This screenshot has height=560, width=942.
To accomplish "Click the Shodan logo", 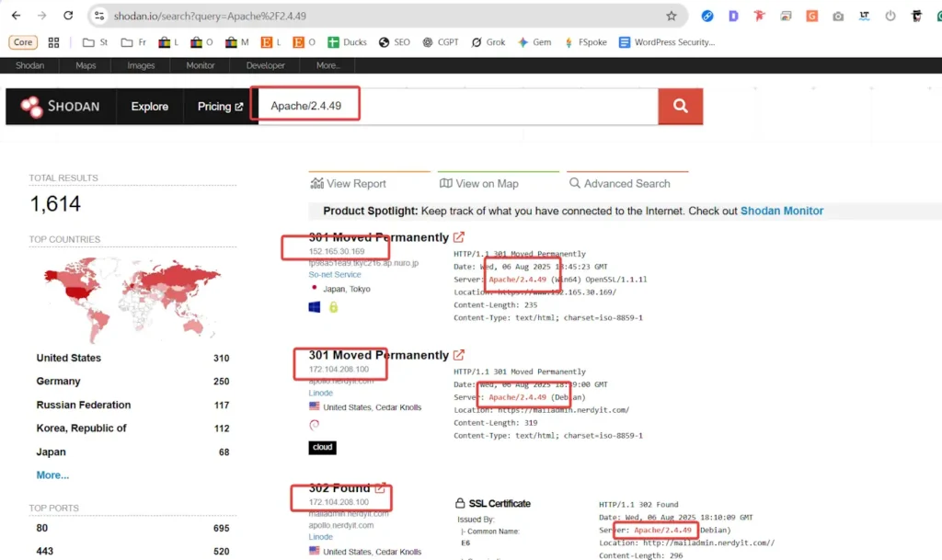I will click(60, 107).
